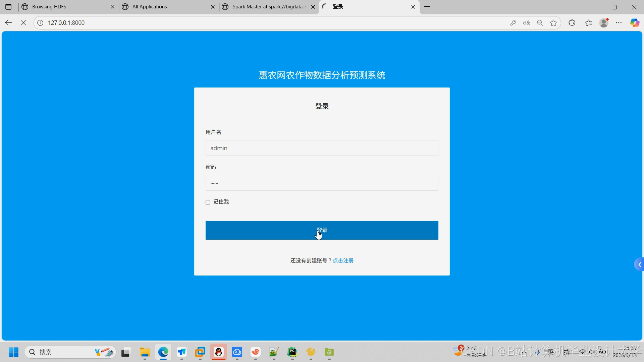
Task: Launch QQ from the taskbar
Action: tap(219, 353)
